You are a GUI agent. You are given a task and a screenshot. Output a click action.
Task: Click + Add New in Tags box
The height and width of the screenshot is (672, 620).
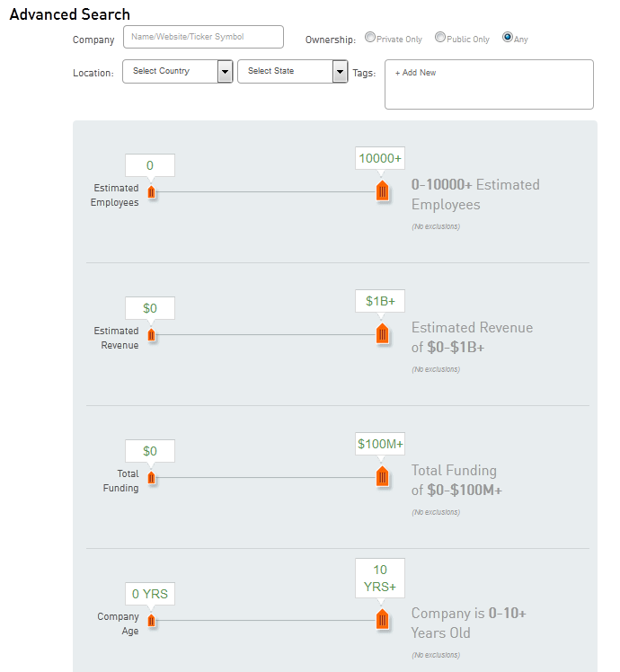(x=415, y=73)
